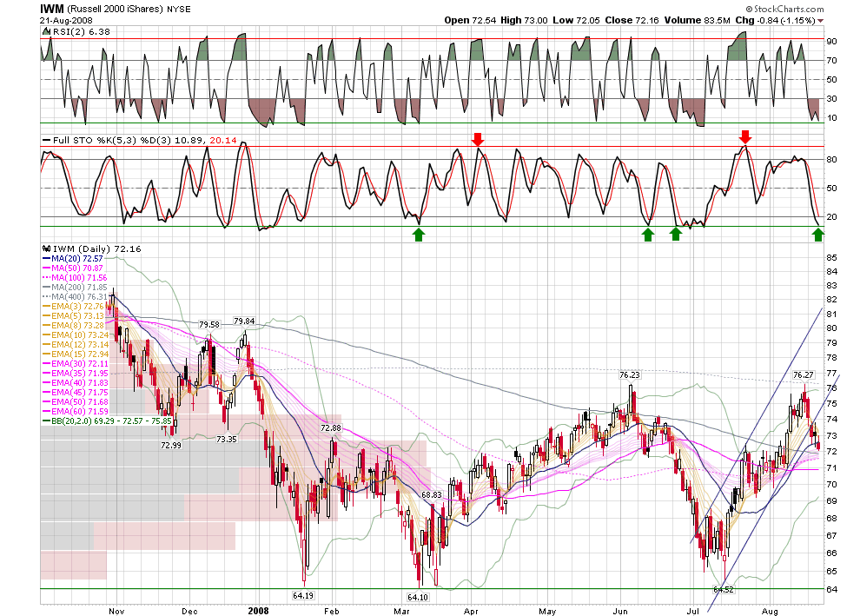The width and height of the screenshot is (860, 616).
Task: Select the IWM ticker title
Action: 51,9
